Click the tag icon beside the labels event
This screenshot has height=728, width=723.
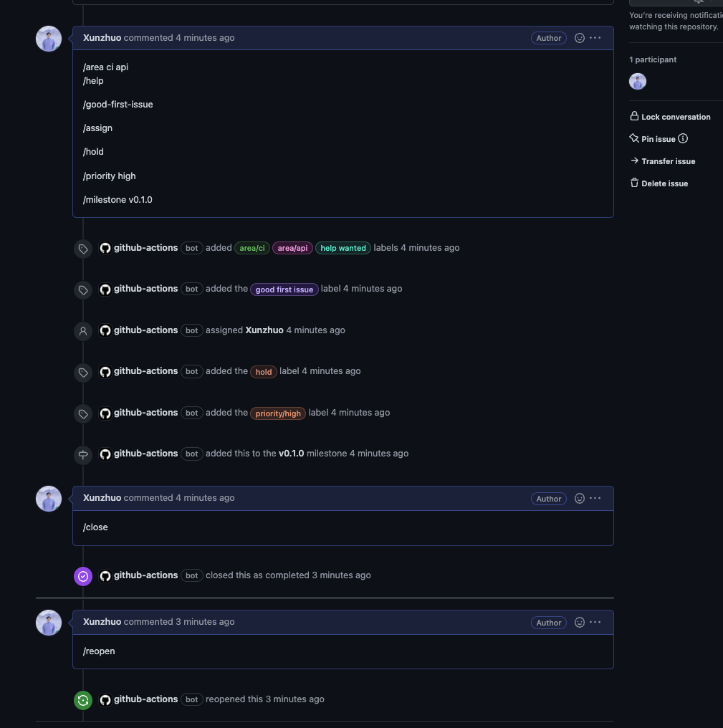point(83,249)
